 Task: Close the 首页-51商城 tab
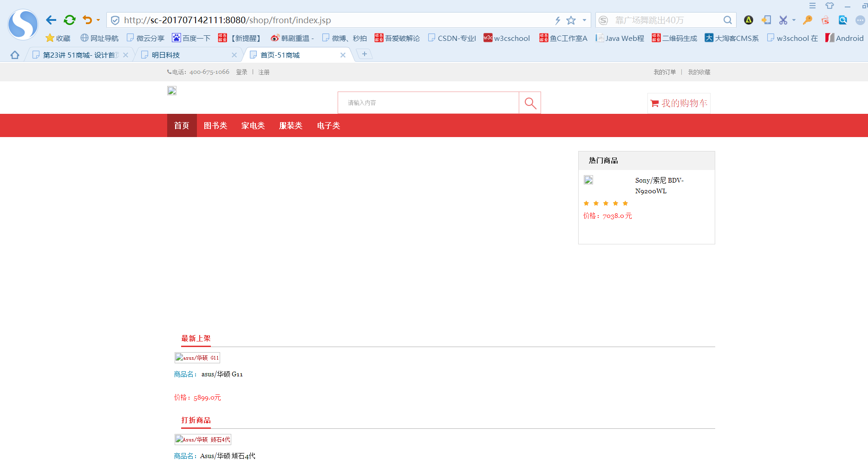point(343,55)
